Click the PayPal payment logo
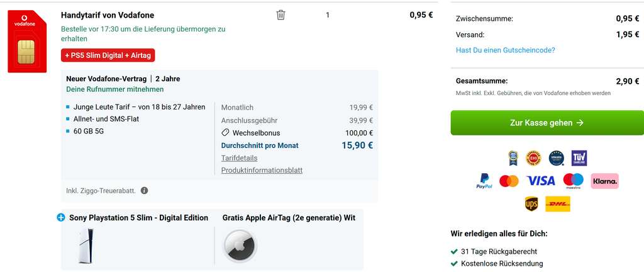Screen dimensions: 644x272 point(485,181)
